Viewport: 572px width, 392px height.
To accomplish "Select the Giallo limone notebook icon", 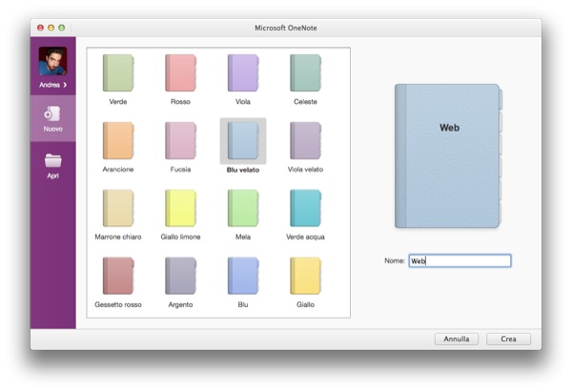I will click(x=180, y=208).
